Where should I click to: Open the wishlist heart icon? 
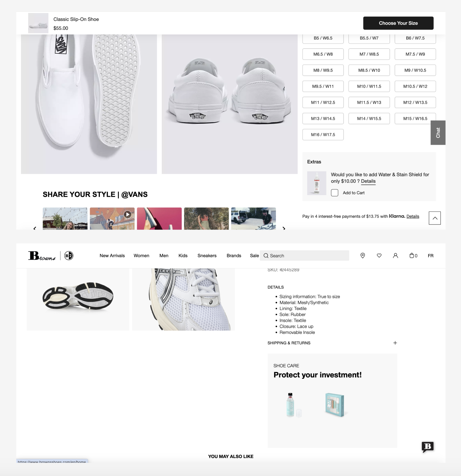tap(379, 256)
